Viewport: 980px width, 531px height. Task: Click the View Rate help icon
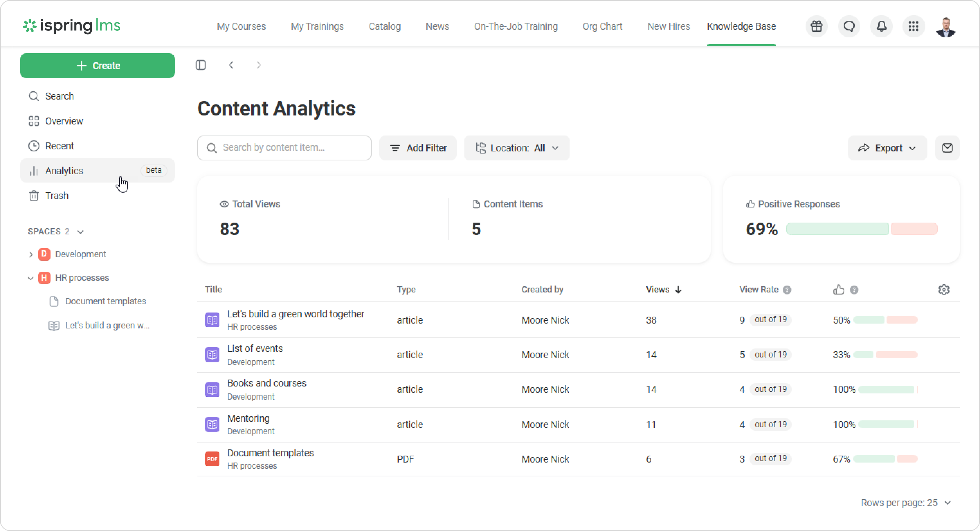[x=787, y=290]
